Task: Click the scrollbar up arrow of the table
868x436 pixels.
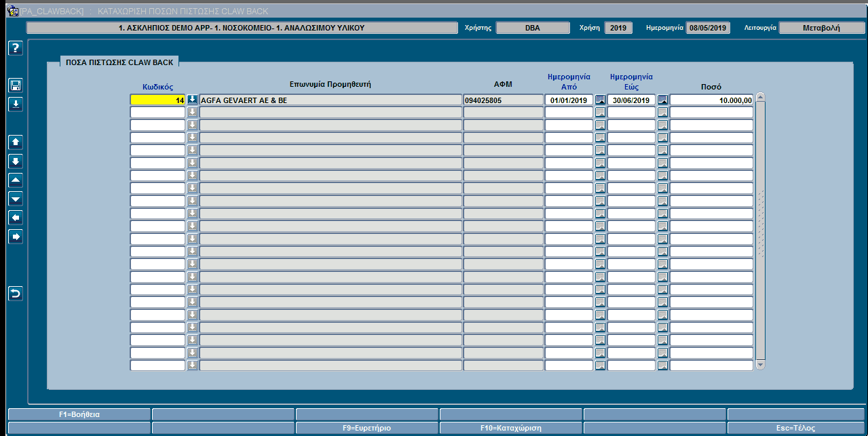Action: click(760, 96)
